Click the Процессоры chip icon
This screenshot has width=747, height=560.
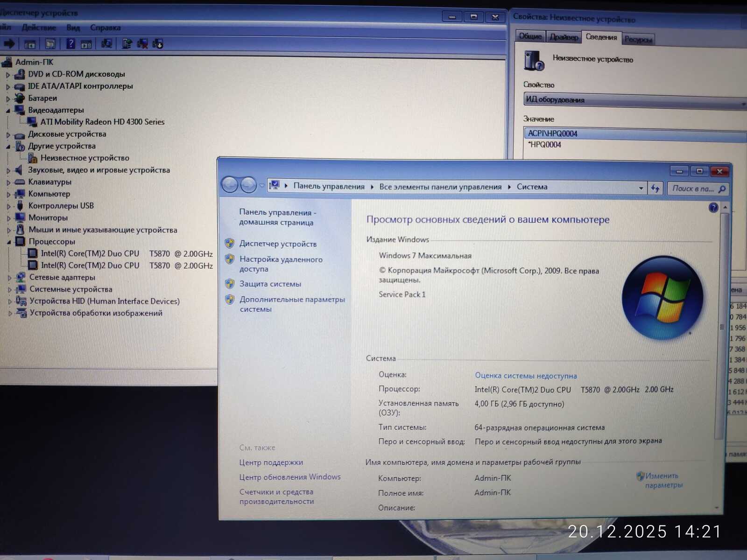click(x=20, y=242)
